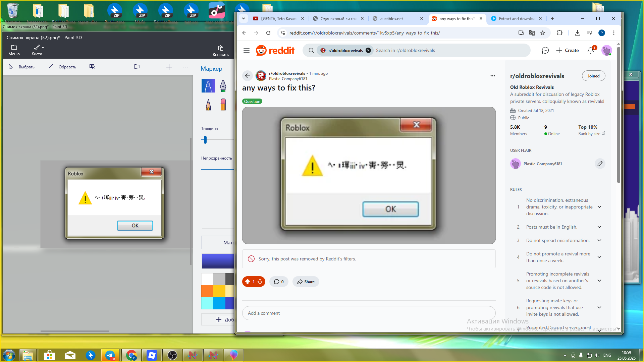
Task: Adjust the Толщина thickness slider handle
Action: pyautogui.click(x=205, y=140)
